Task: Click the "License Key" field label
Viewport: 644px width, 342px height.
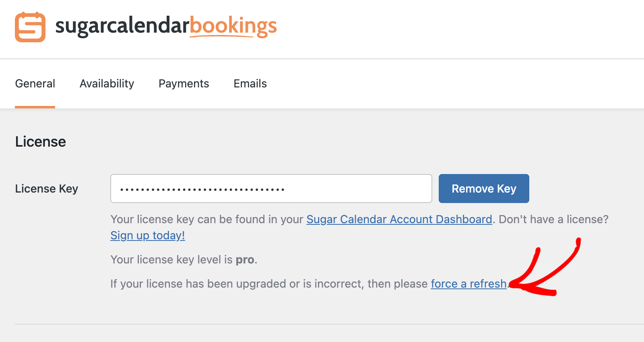Action: (x=47, y=189)
